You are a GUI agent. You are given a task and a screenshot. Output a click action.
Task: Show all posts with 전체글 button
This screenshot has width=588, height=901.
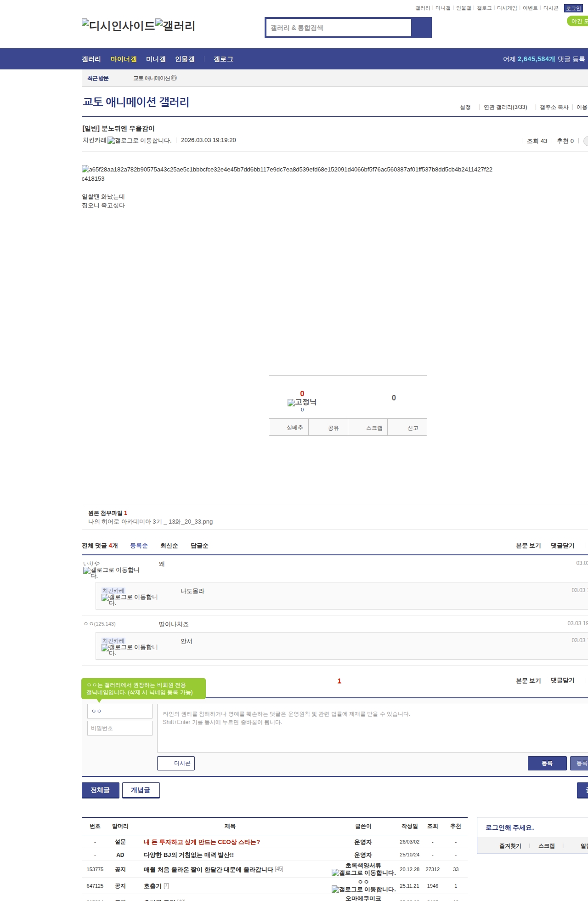101,790
